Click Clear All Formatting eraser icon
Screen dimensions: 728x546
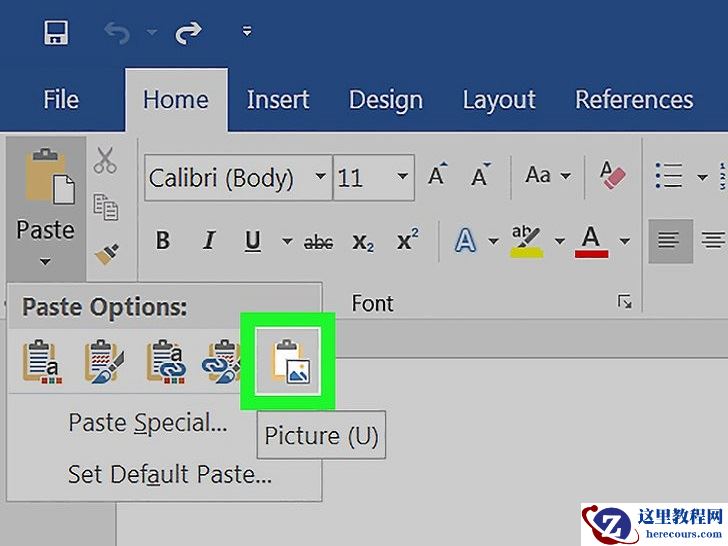click(x=611, y=177)
